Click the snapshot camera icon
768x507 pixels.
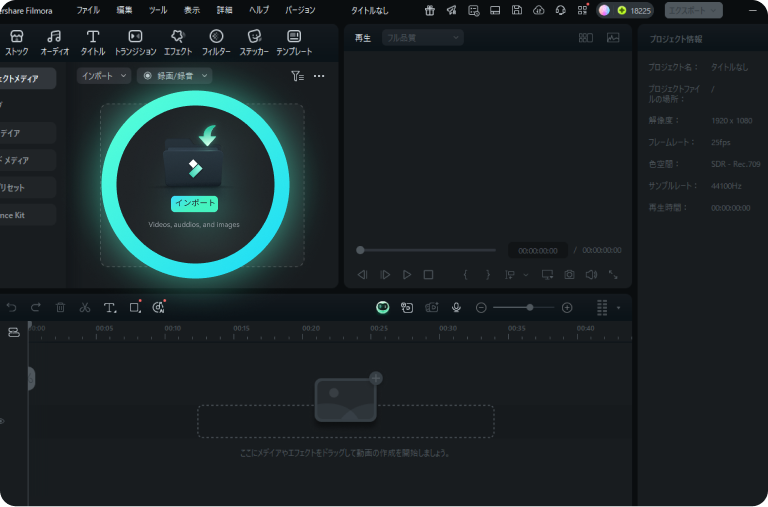pos(569,275)
